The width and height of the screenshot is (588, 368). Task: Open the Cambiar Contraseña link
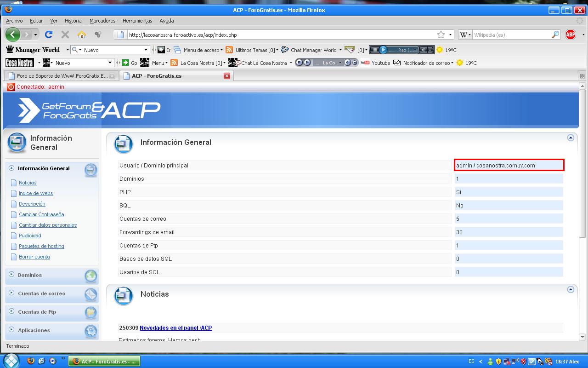[x=41, y=214]
